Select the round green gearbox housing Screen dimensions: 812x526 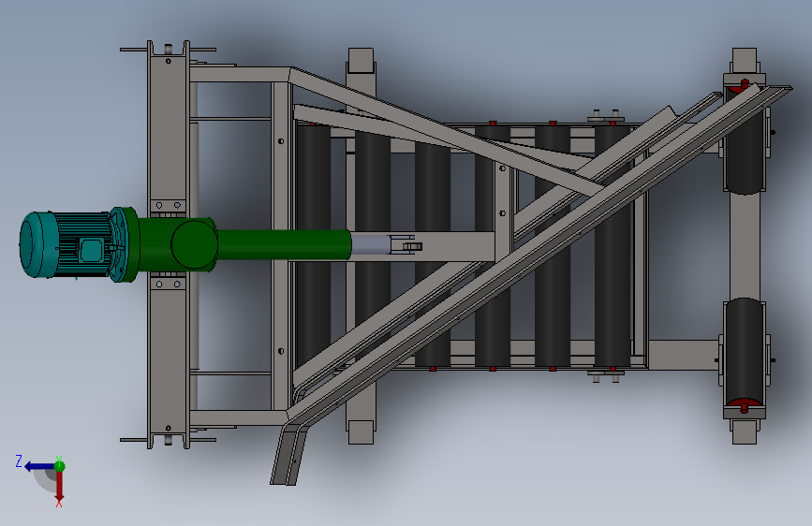pos(194,244)
